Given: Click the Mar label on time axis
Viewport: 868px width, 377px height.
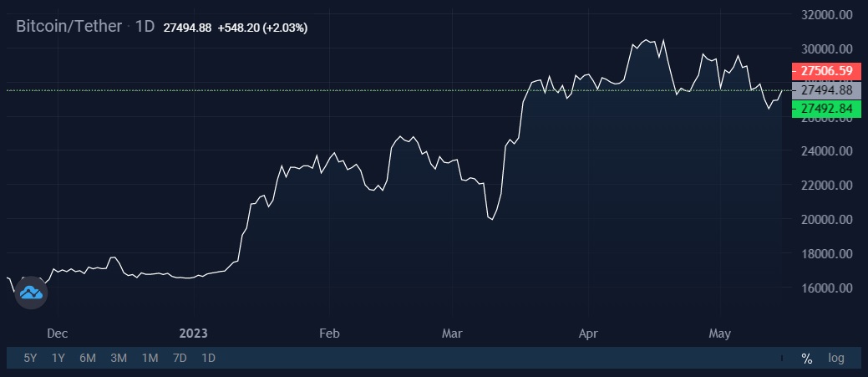Looking at the screenshot, I should coord(452,334).
